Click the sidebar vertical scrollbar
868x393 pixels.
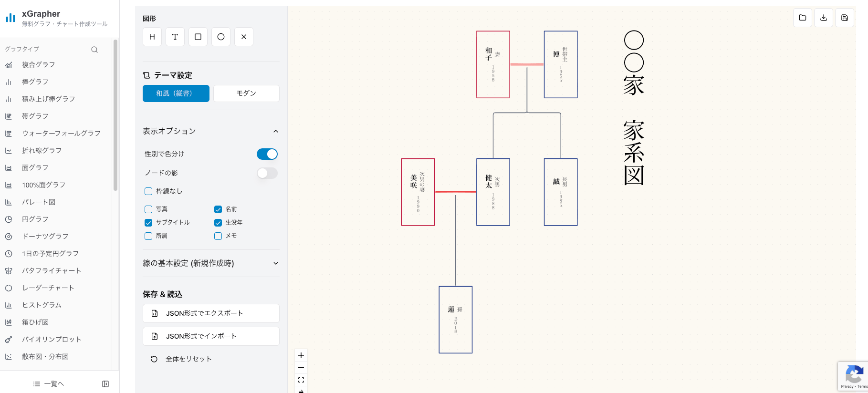pyautogui.click(x=115, y=115)
